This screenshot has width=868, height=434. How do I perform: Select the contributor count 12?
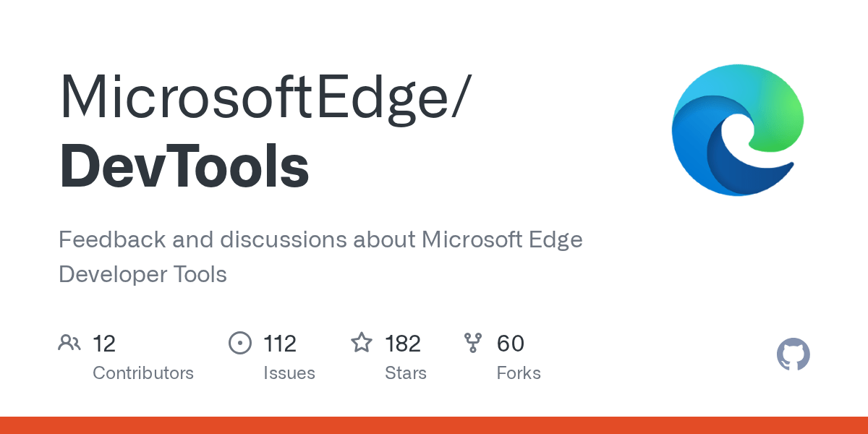tap(104, 344)
